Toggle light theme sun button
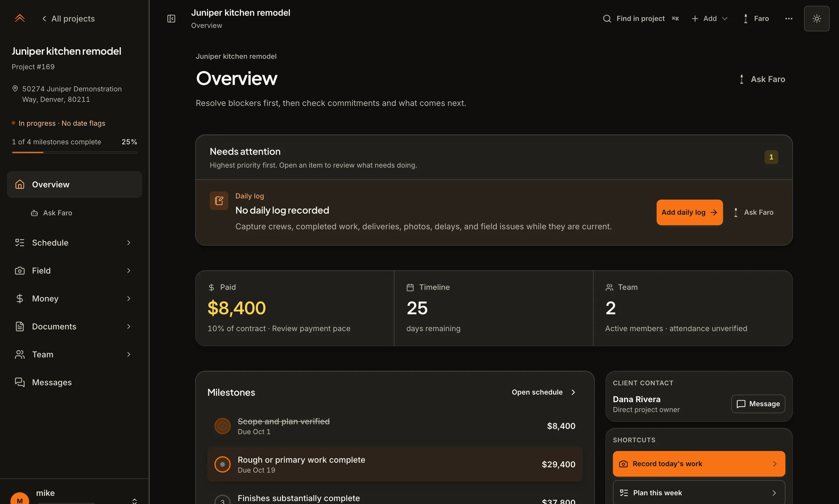 click(x=817, y=19)
